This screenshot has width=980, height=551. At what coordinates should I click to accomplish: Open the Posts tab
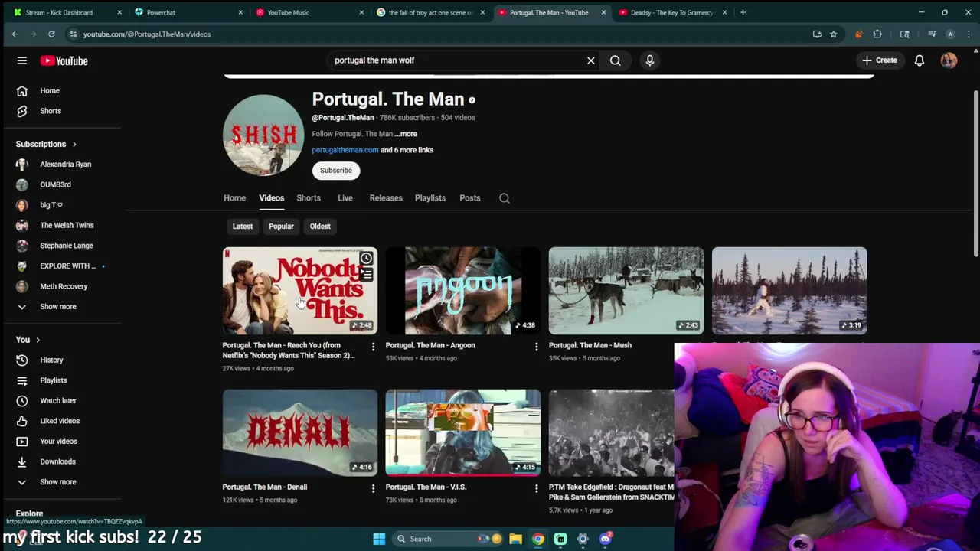470,198
